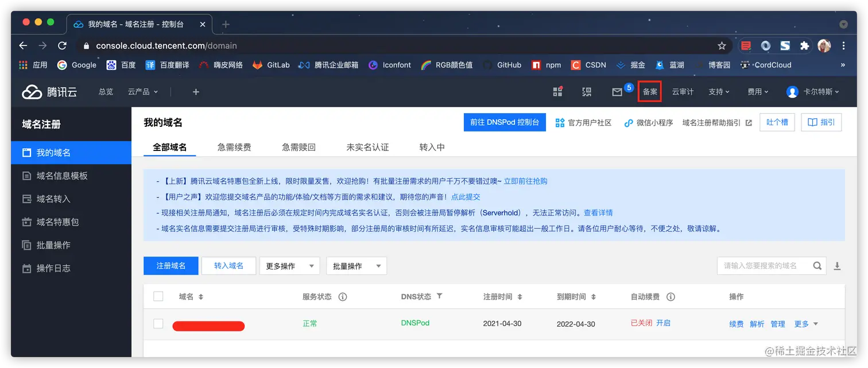Click 前往 DNSPod 控制台 button

point(504,122)
